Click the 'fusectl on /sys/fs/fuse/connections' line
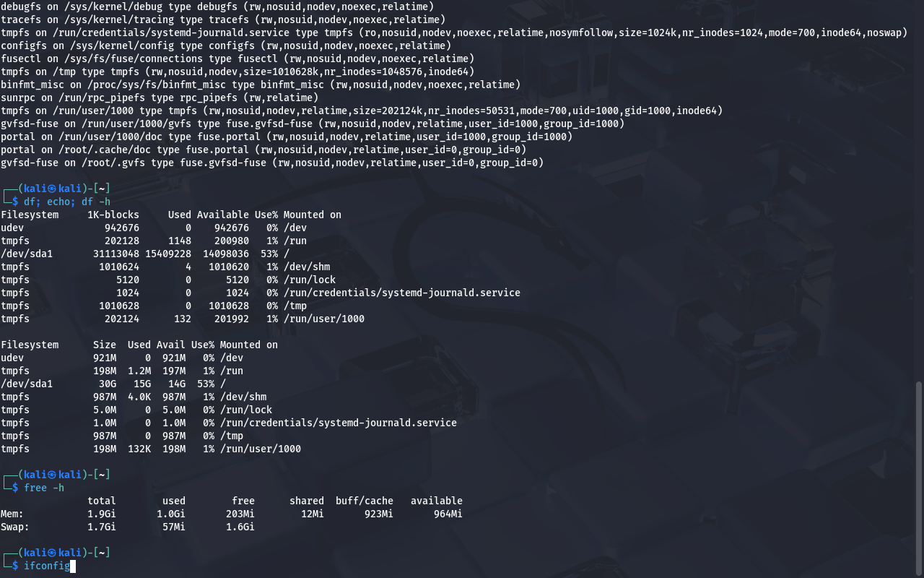Screen dimensions: 924x578 pyautogui.click(x=237, y=59)
